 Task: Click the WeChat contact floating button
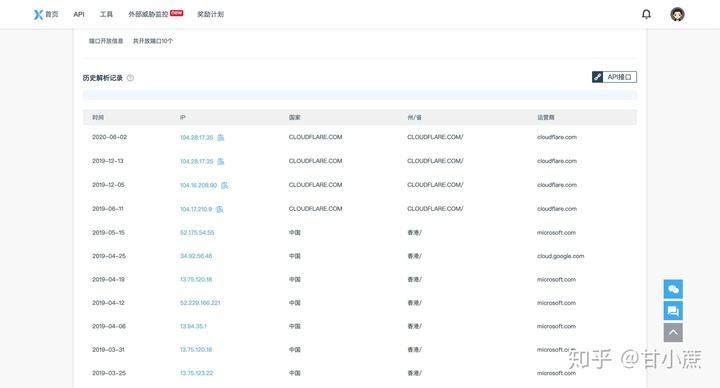pos(673,289)
